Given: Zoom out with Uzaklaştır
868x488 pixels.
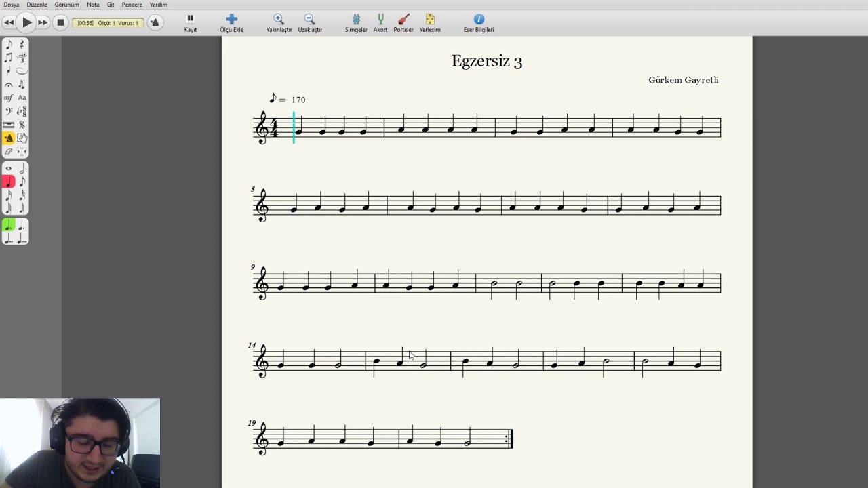Looking at the screenshot, I should pos(310,23).
